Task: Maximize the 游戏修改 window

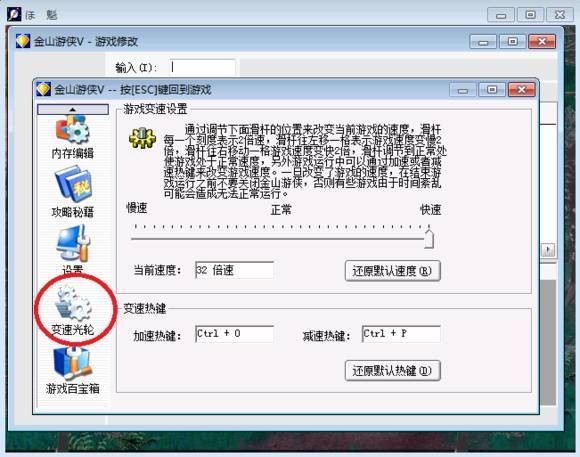Action: pyautogui.click(x=512, y=41)
